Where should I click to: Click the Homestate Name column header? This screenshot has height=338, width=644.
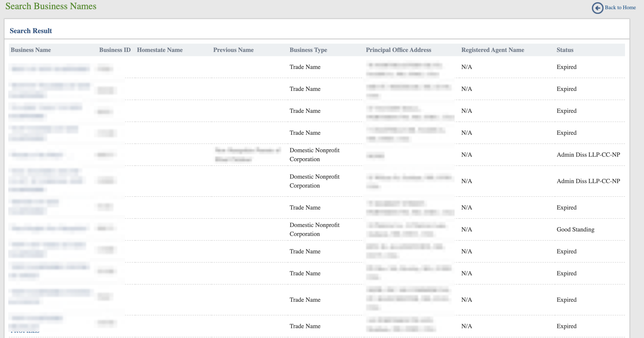click(x=160, y=50)
